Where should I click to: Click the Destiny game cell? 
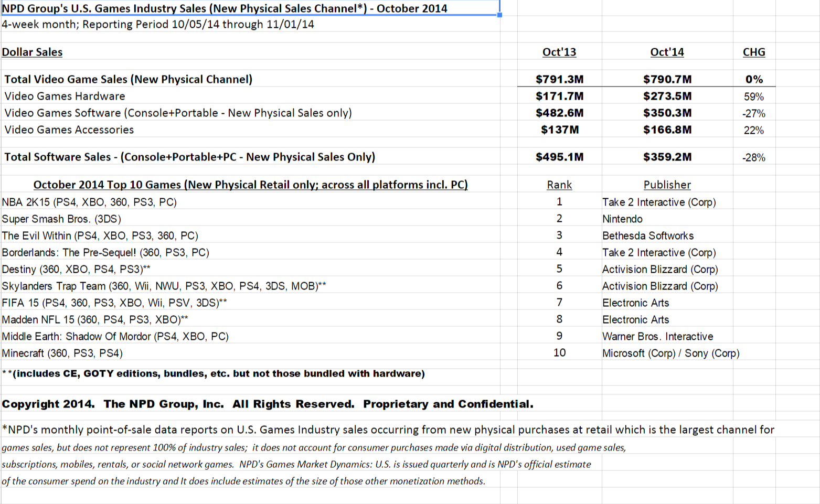tap(76, 269)
